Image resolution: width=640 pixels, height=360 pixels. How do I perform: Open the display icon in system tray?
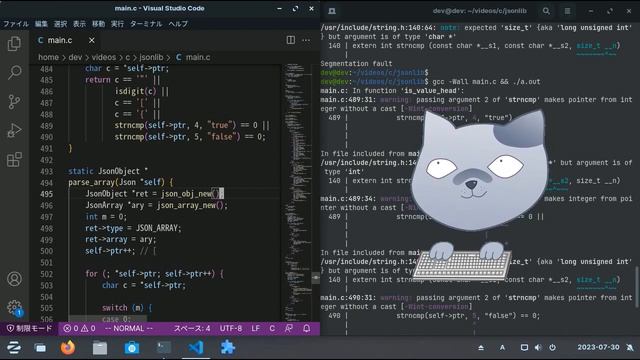(x=524, y=348)
